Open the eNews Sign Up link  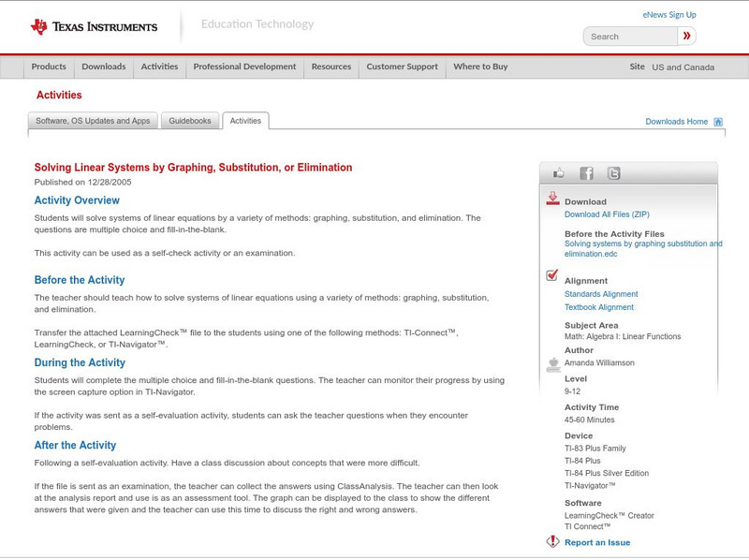coord(669,15)
